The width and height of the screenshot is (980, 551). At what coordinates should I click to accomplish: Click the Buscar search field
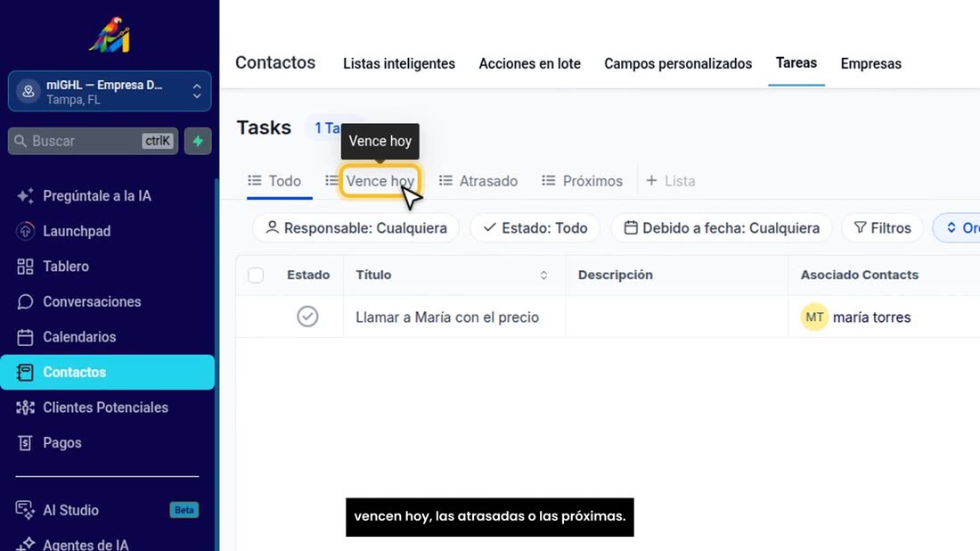(94, 141)
